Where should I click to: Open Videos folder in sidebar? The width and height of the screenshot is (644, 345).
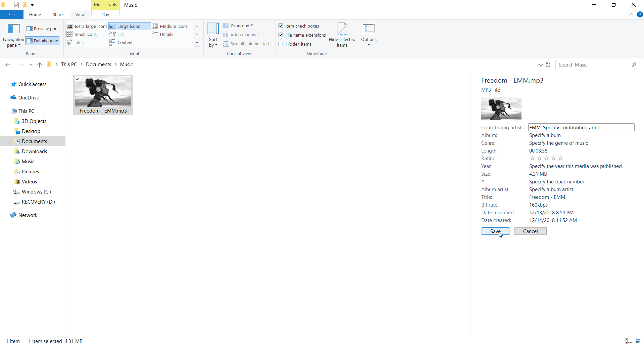click(x=29, y=182)
